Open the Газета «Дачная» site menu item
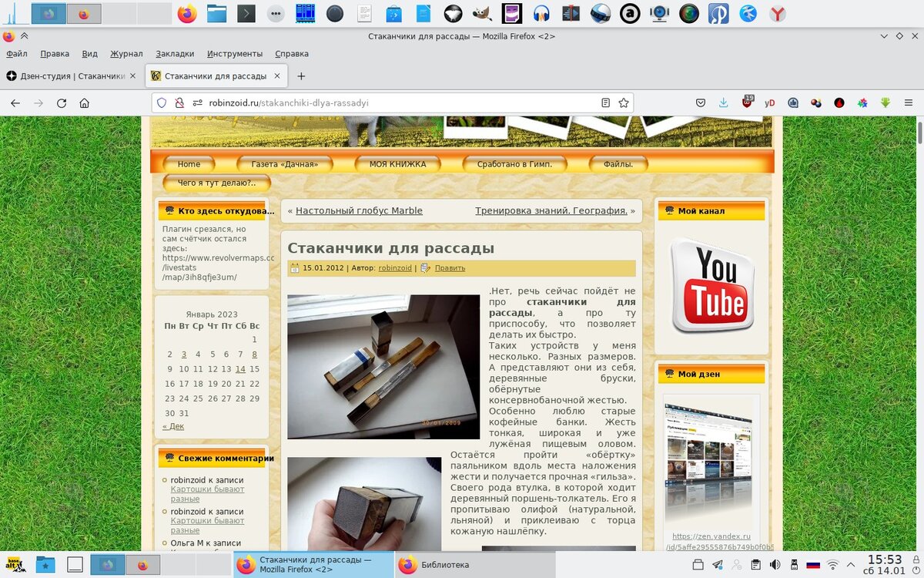Screen dimensions: 924x578 (x=284, y=164)
